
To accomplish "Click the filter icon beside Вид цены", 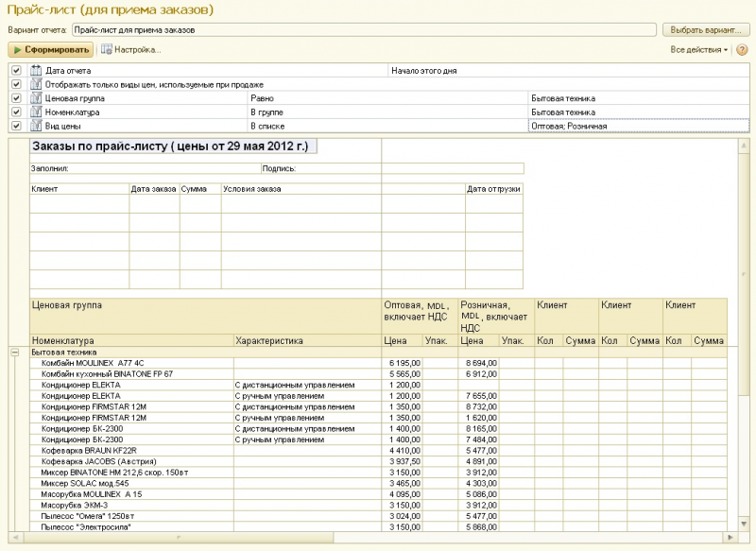I will tap(37, 126).
